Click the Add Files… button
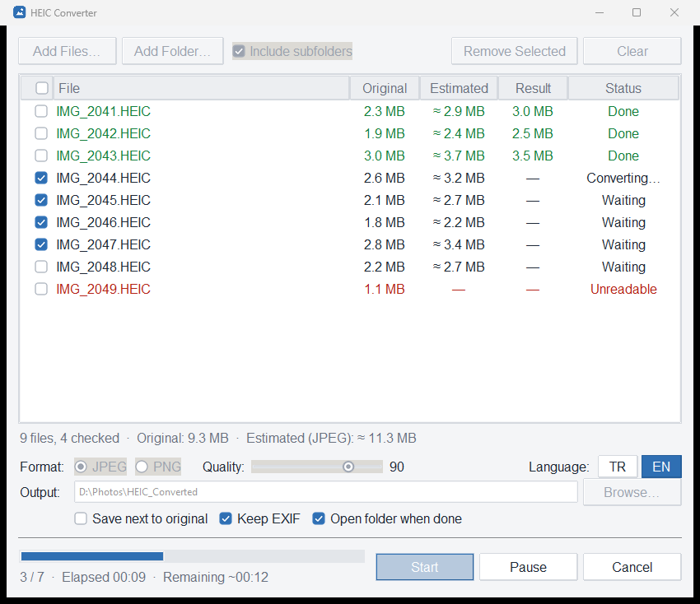This screenshot has width=700, height=604. pos(68,51)
